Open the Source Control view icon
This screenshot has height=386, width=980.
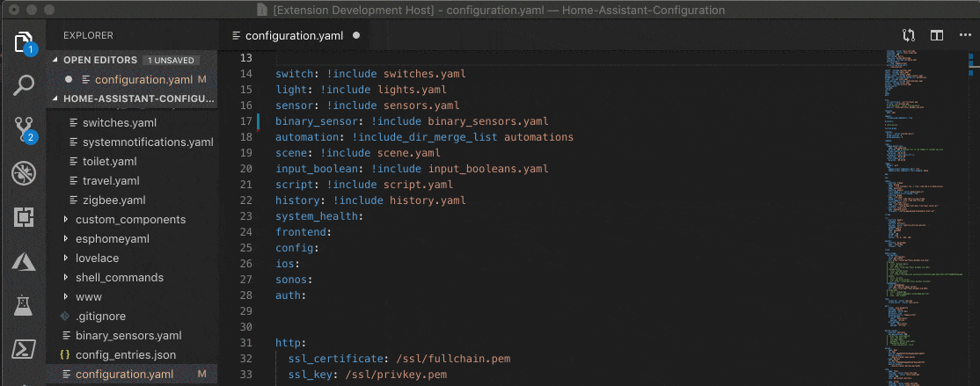click(x=23, y=129)
